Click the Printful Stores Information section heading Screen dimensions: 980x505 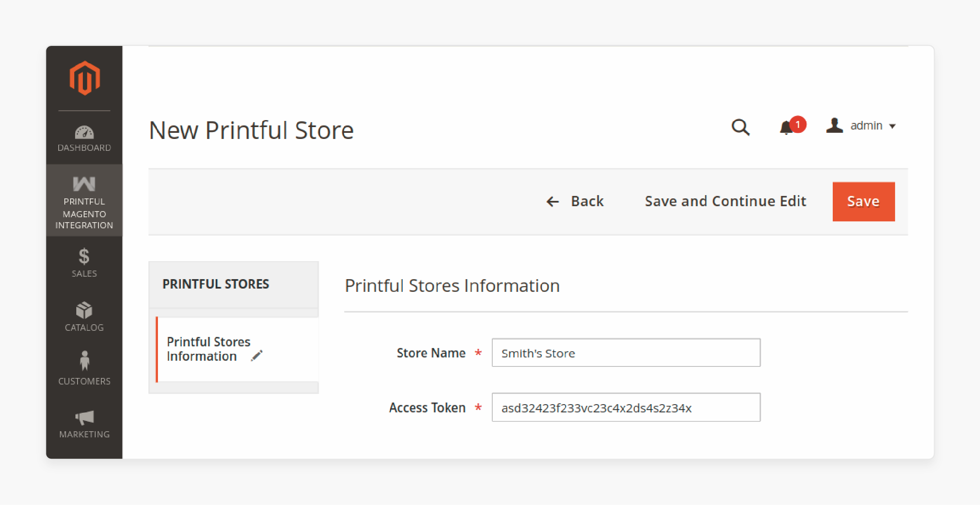[452, 286]
